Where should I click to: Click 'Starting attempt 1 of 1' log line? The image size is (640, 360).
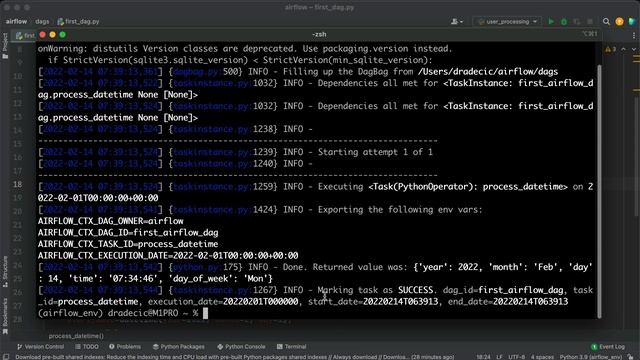coord(375,152)
